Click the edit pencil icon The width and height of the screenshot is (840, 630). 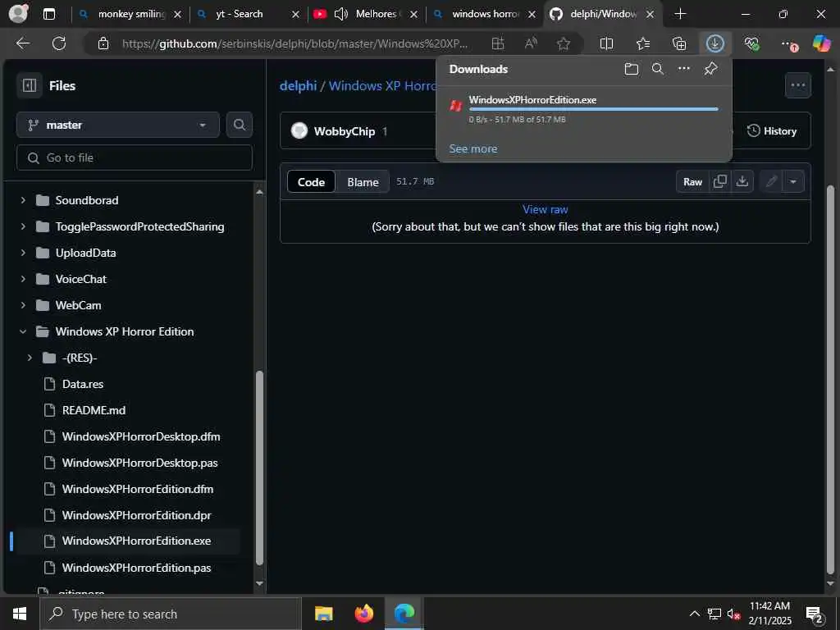click(771, 181)
